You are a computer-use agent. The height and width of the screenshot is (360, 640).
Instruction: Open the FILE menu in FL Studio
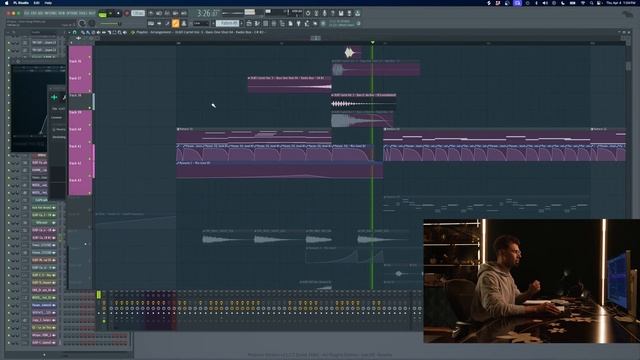pos(27,13)
